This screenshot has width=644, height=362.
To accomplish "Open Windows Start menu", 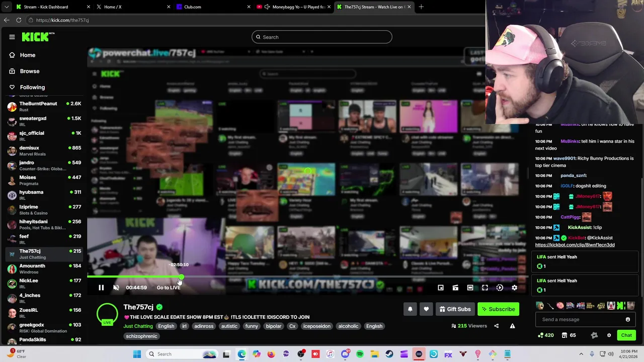I will 137,354.
